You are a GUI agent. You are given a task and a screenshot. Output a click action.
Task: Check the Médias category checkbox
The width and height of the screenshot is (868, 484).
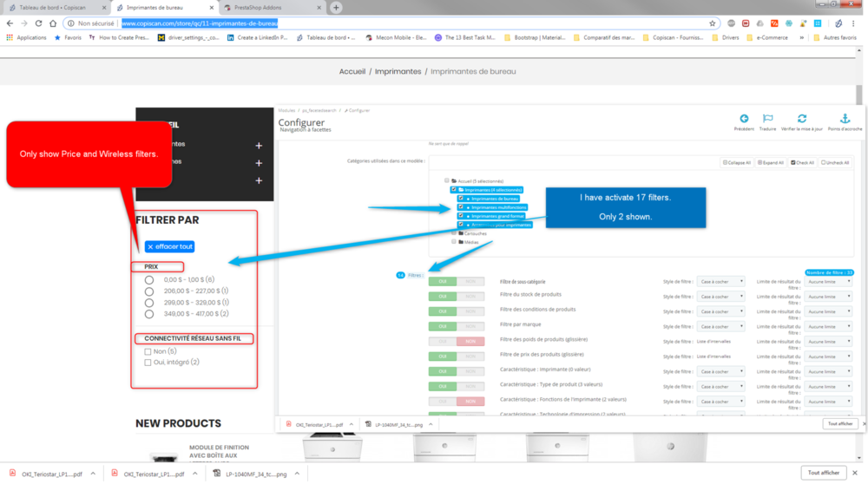(x=454, y=242)
